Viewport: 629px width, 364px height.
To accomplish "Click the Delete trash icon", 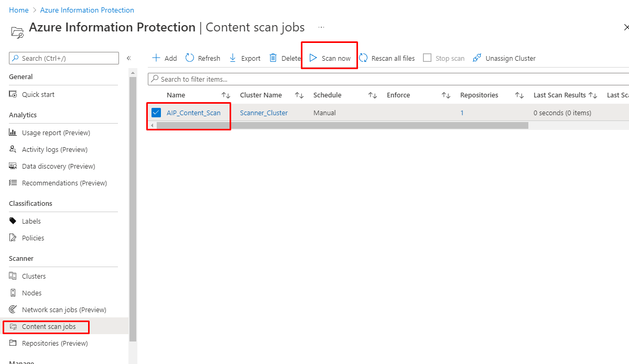I will click(273, 58).
